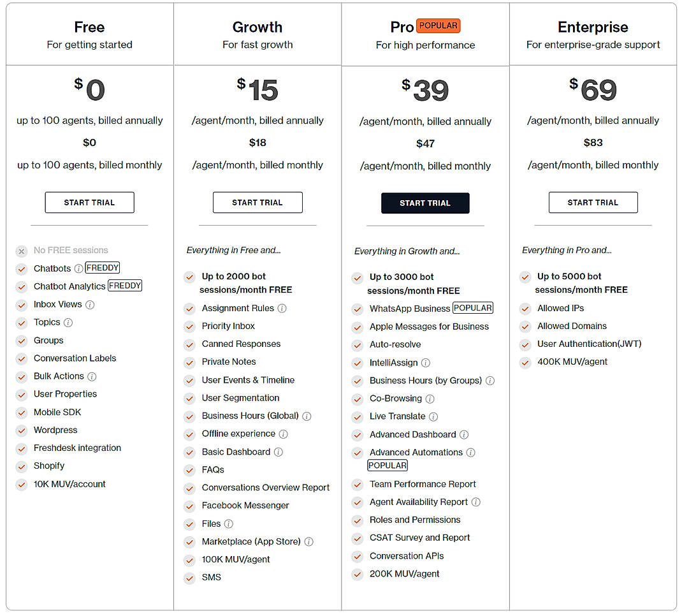Click the info icon beside Bulk Actions
The width and height of the screenshot is (682, 616).
tap(92, 376)
